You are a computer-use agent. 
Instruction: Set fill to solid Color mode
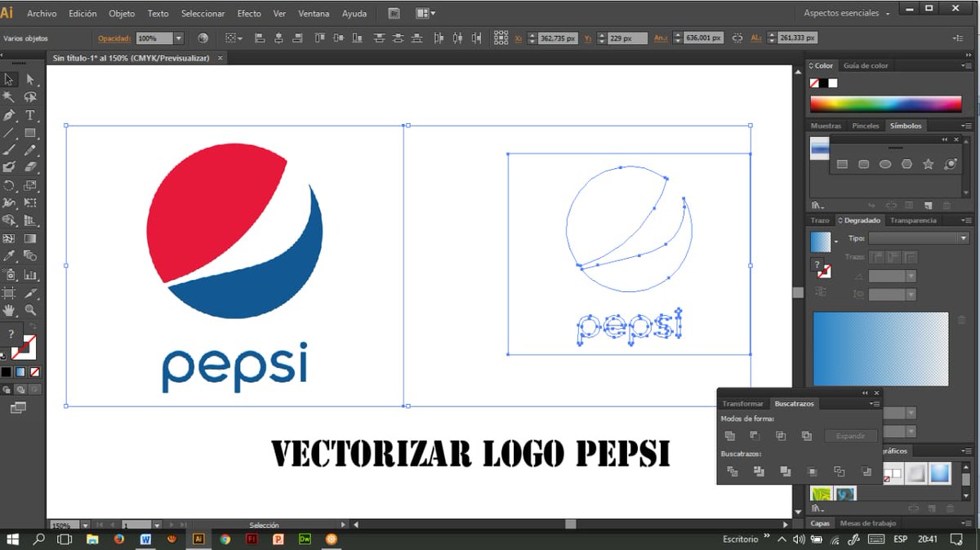pos(7,371)
